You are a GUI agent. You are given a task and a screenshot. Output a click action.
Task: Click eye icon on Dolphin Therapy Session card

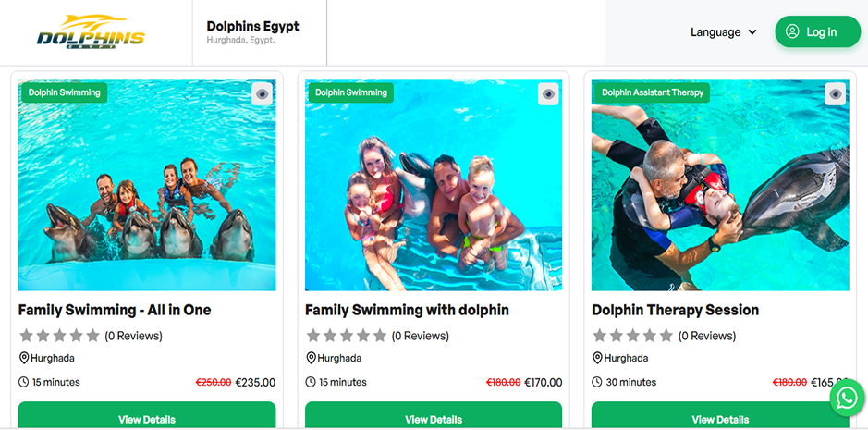(x=836, y=93)
